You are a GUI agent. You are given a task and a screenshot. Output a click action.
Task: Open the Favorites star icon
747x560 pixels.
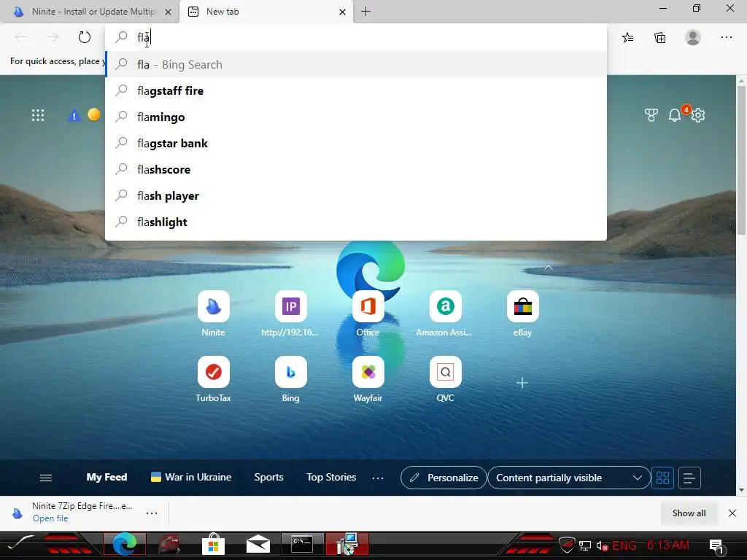(x=628, y=38)
